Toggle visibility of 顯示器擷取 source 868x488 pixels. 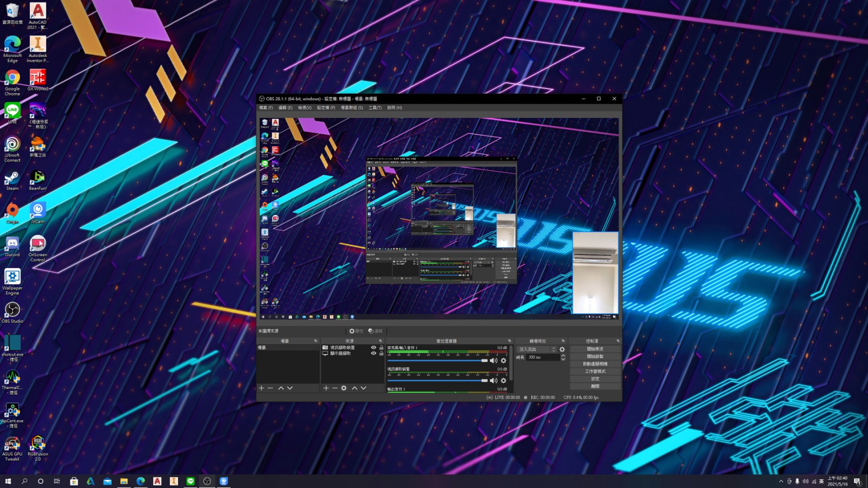[373, 353]
